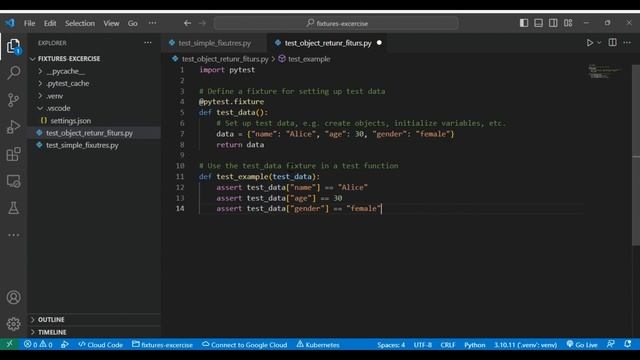640x360 pixels.
Task: Open the View menu
Action: click(111, 23)
